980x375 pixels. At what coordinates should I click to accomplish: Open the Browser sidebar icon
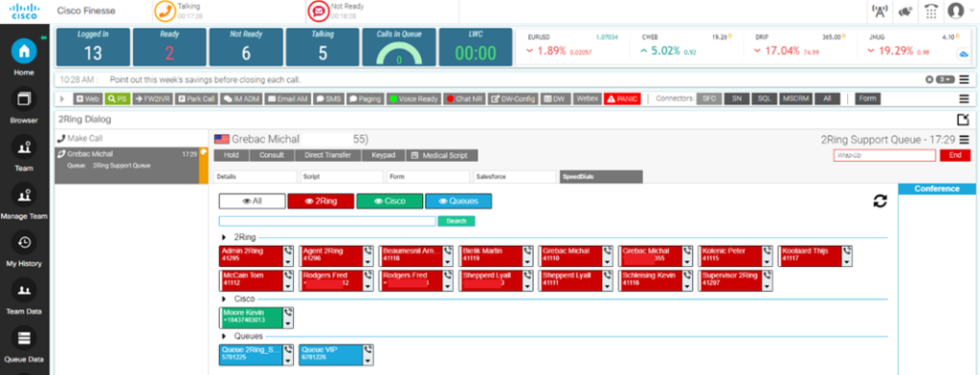pos(24,99)
